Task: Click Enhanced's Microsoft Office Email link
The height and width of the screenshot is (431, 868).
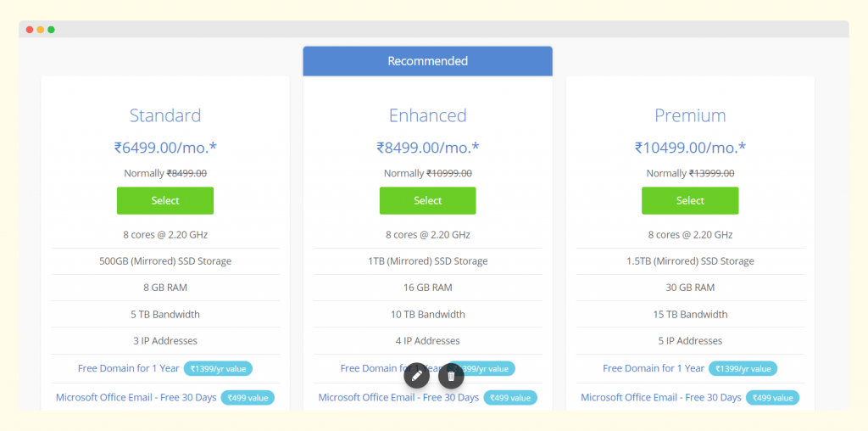Action: [x=398, y=397]
